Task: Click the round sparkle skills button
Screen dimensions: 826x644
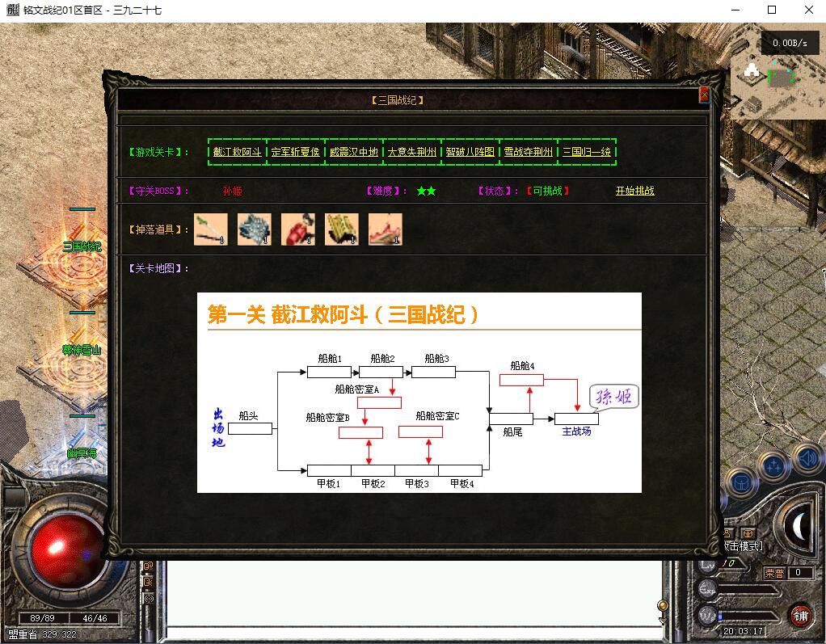Action: 773,467
